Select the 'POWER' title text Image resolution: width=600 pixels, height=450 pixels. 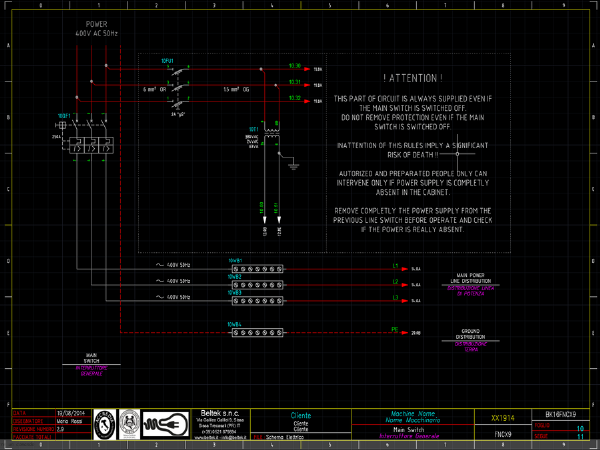point(96,24)
